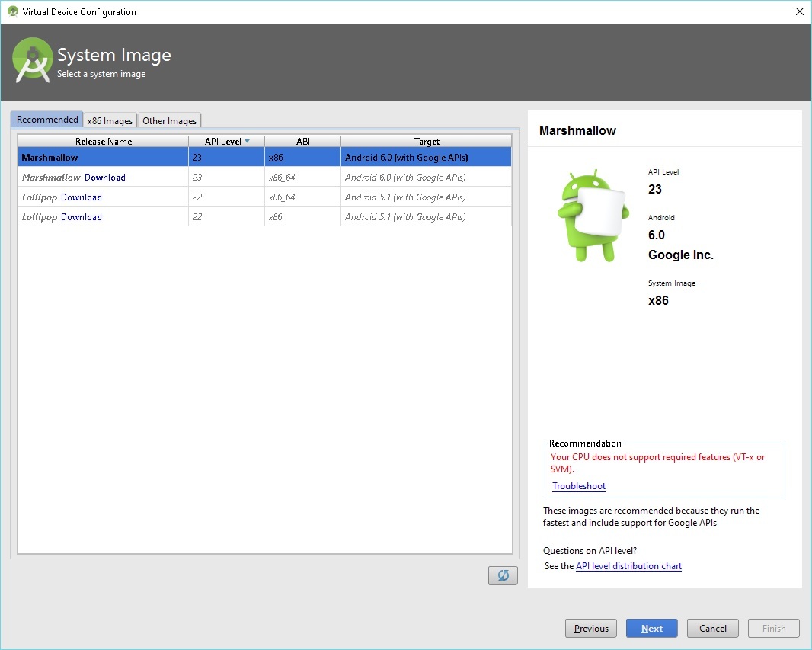This screenshot has width=812, height=650.
Task: Click the Cancel button
Action: (x=713, y=628)
